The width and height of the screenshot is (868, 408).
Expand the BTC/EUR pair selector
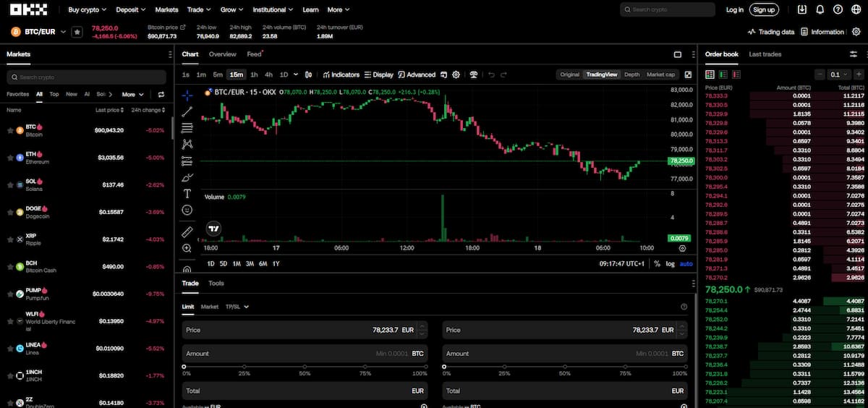point(63,32)
